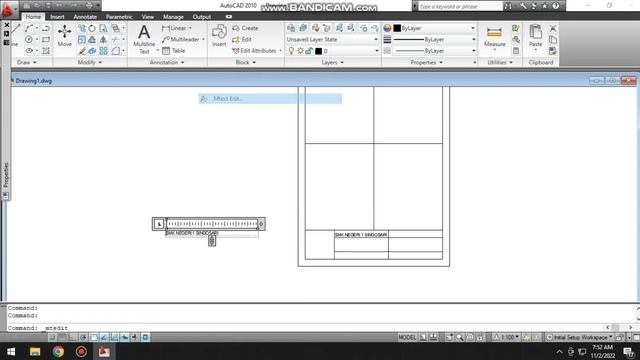This screenshot has height=360, width=640.
Task: Select the Rotate tool in Modify
Action: click(92, 28)
